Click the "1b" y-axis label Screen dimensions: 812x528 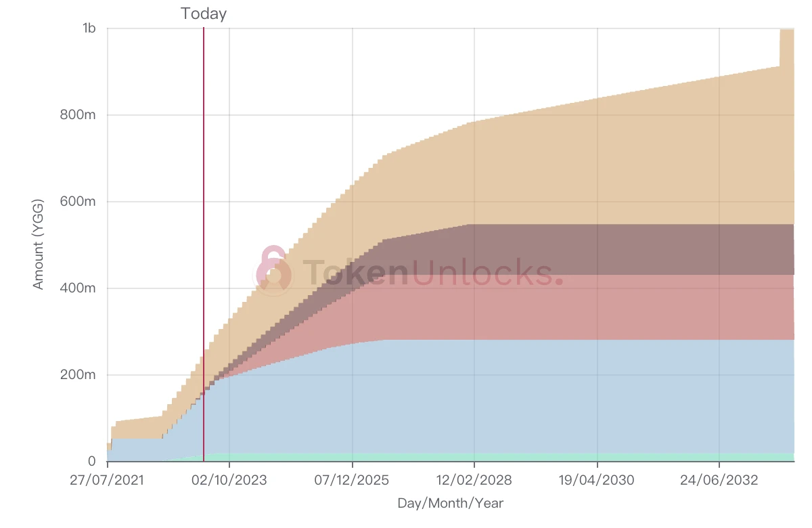pyautogui.click(x=89, y=28)
